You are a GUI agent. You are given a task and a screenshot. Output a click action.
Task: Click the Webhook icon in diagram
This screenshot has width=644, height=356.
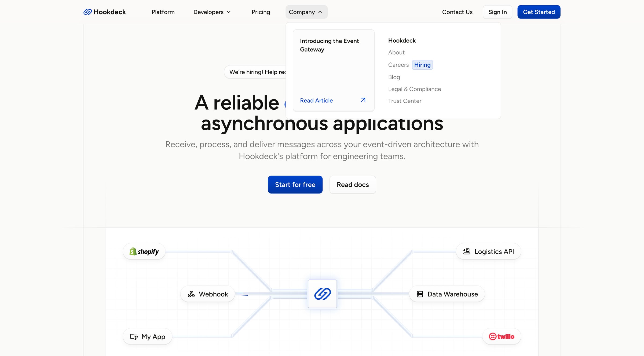[x=191, y=294]
